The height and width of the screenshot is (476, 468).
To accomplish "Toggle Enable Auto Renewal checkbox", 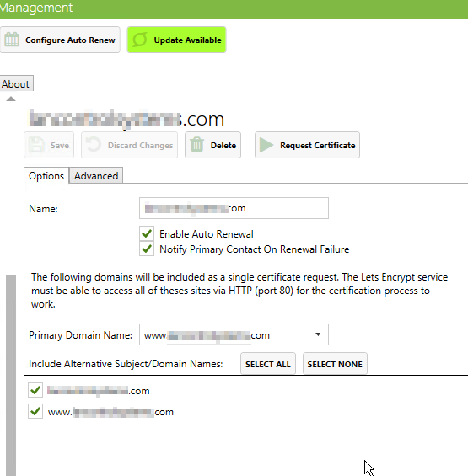I will pyautogui.click(x=147, y=233).
